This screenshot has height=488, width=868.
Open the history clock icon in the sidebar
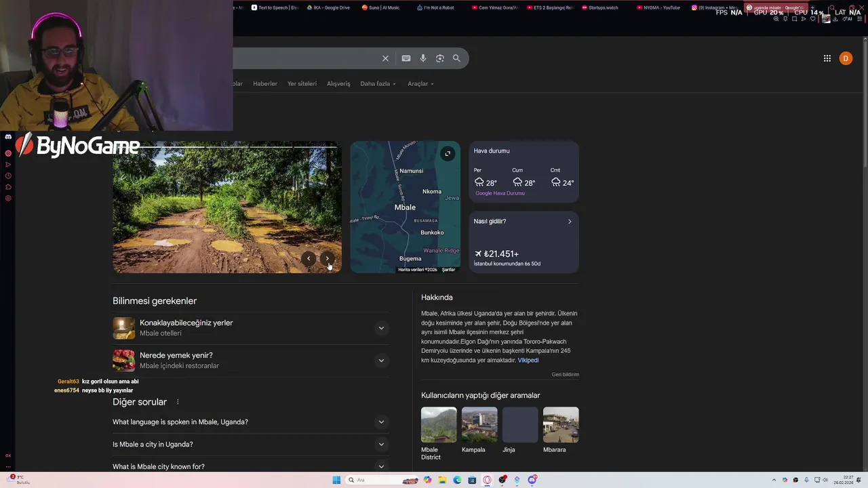8,176
